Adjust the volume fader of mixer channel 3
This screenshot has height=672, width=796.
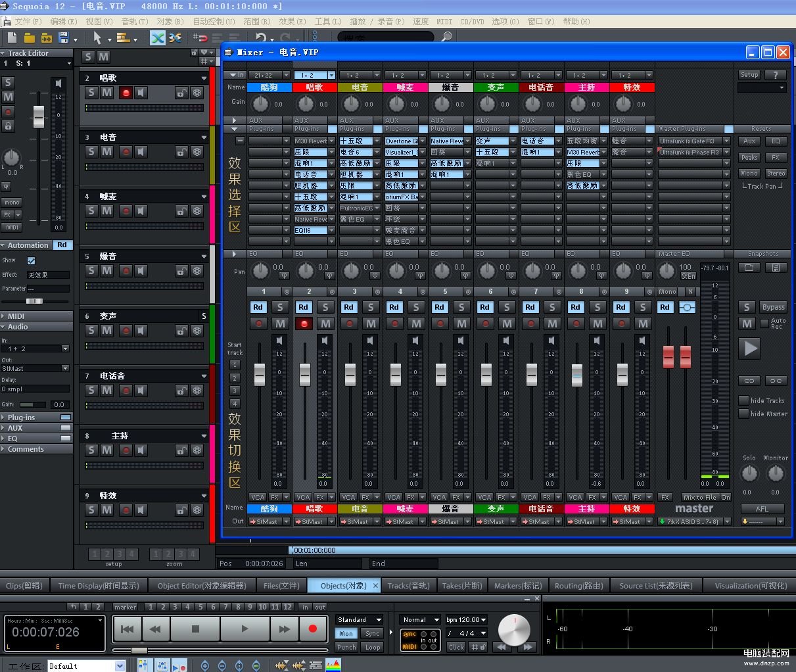pos(350,374)
